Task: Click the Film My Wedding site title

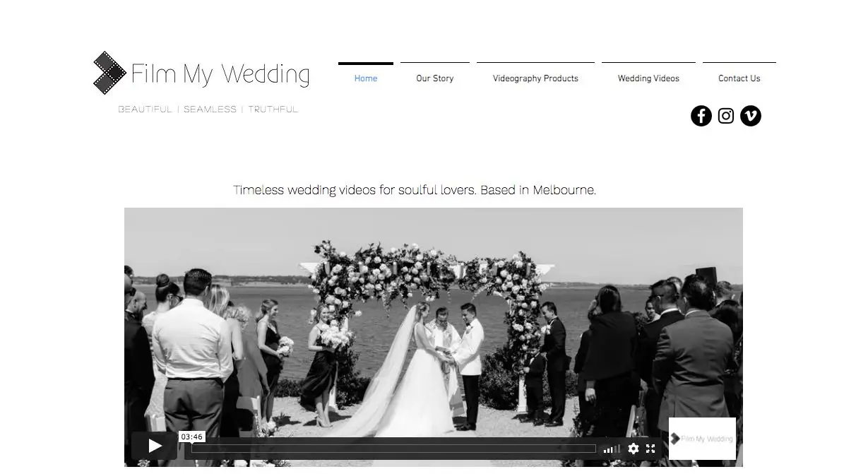Action: [x=220, y=74]
